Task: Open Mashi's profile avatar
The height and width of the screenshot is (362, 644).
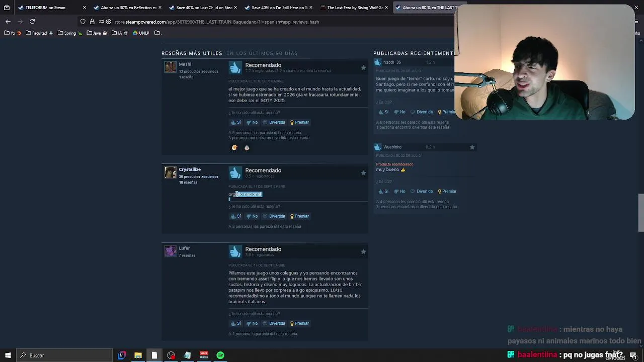Action: pos(170,67)
